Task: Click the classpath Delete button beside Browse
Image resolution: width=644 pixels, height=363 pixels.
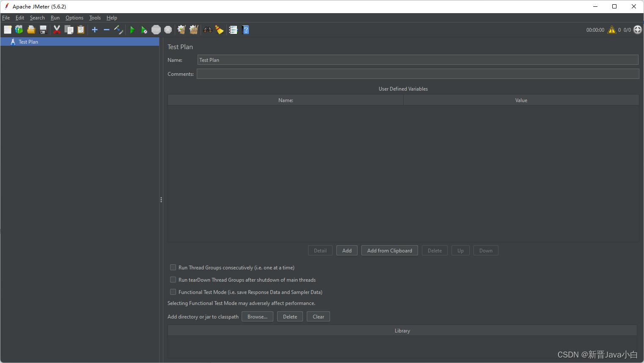Action: click(x=290, y=316)
